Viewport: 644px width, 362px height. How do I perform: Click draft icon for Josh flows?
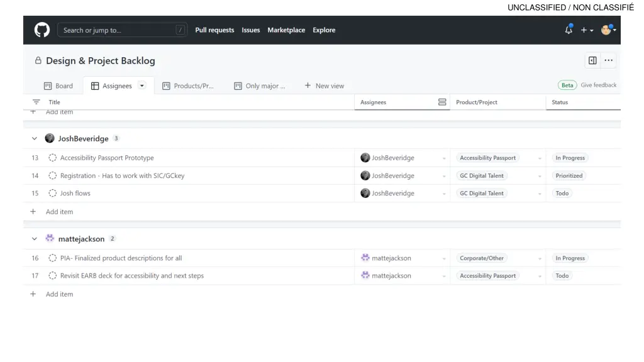(53, 194)
